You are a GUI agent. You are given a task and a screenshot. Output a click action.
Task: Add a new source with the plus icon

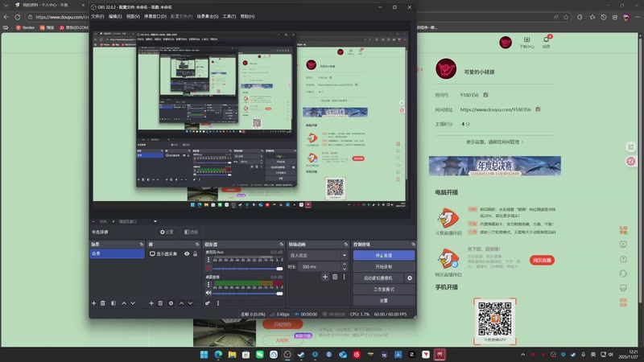click(x=151, y=303)
